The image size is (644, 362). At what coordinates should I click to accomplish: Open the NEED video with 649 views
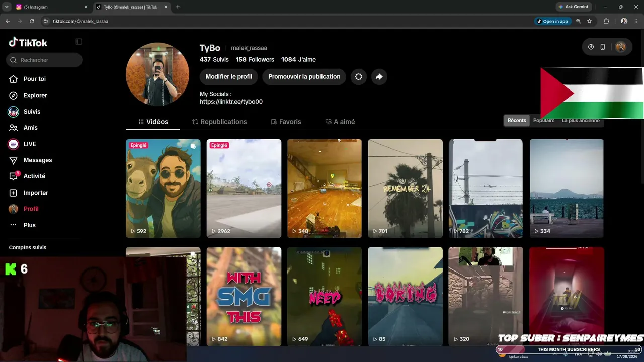[x=325, y=296]
